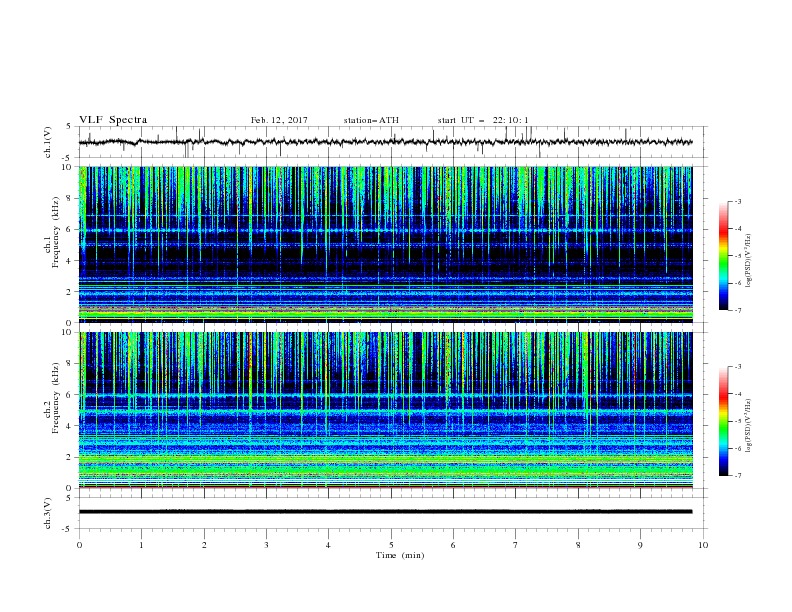
Task: Click the ch.2 "Frequency (kHz)" axis label
Action: point(56,397)
